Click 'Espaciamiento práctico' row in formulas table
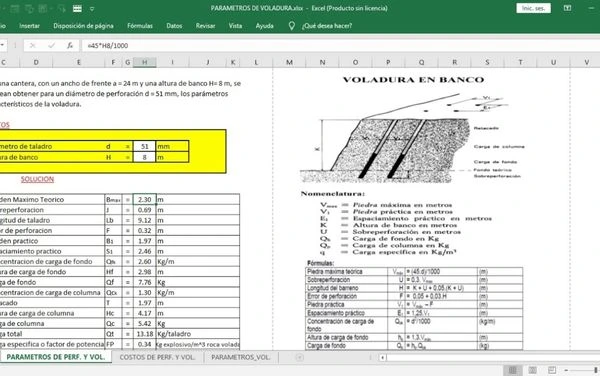This screenshot has width=600, height=376. (414, 313)
